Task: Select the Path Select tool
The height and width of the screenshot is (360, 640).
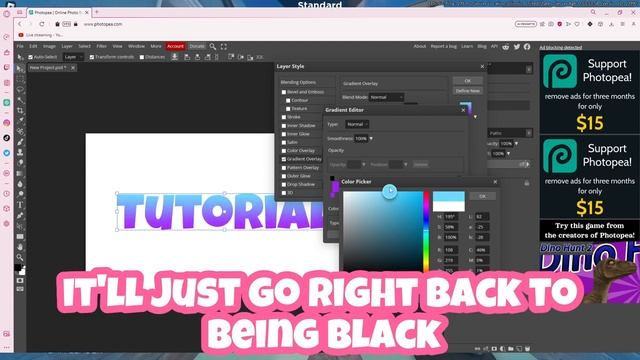Action: (x=20, y=226)
